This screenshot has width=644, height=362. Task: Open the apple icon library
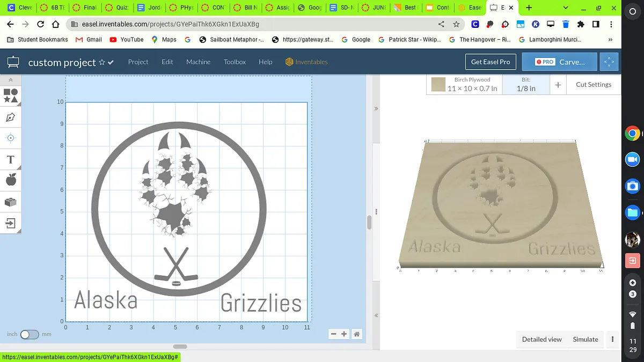click(x=11, y=180)
